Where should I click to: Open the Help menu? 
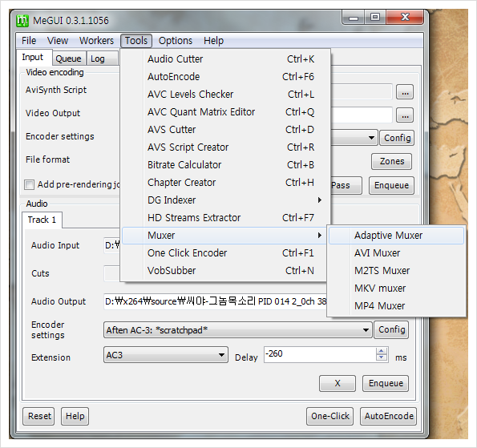(213, 40)
